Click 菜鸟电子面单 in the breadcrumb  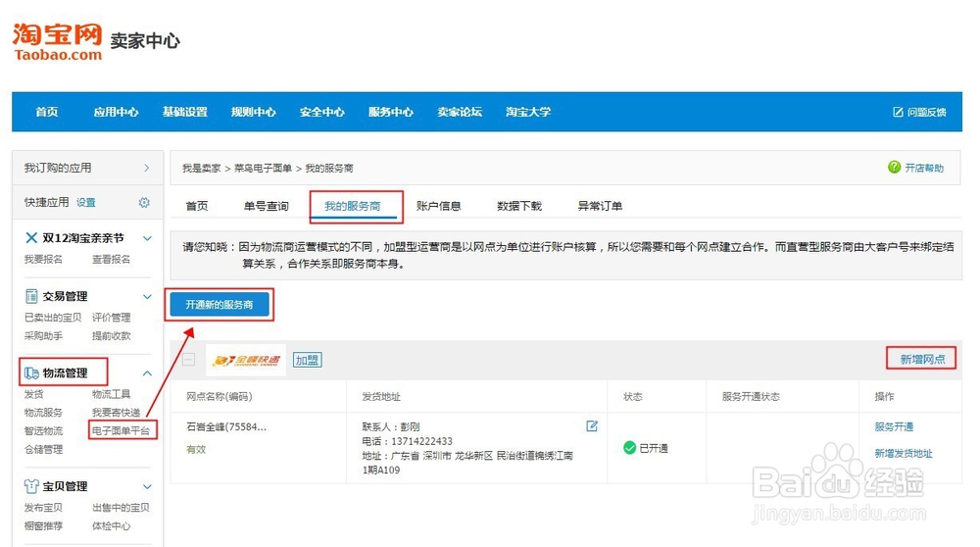(263, 169)
